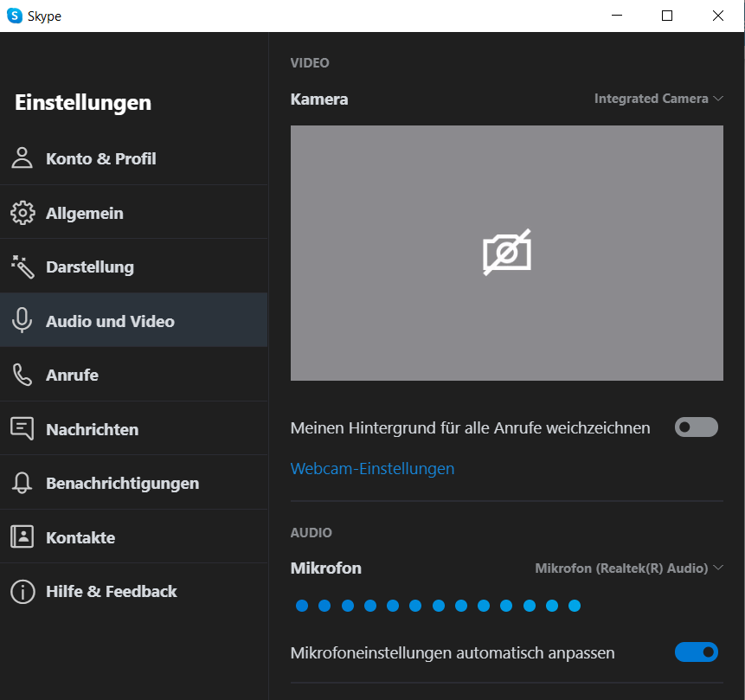Viewport: 745px width, 700px height.
Task: Disable automatic microphone adjustment
Action: pyautogui.click(x=696, y=652)
